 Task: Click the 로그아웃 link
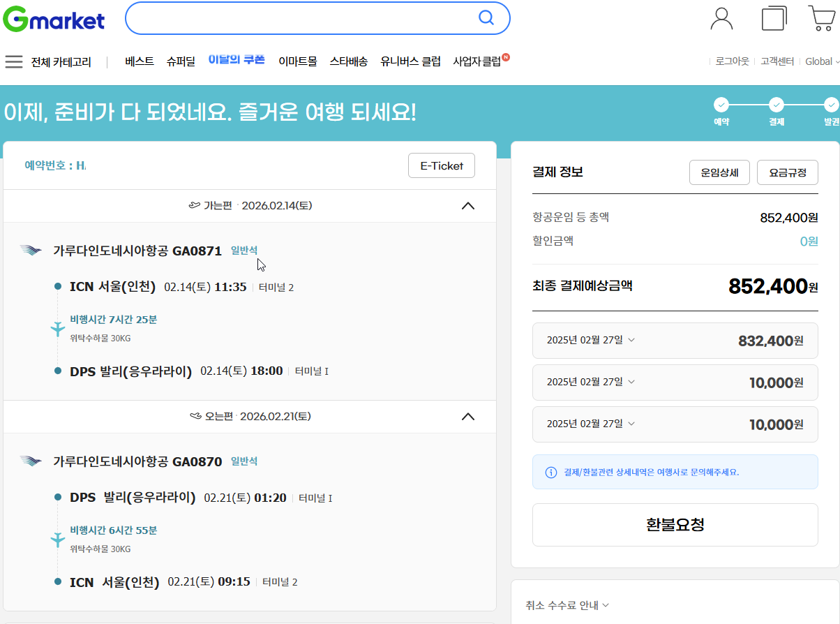pos(732,61)
